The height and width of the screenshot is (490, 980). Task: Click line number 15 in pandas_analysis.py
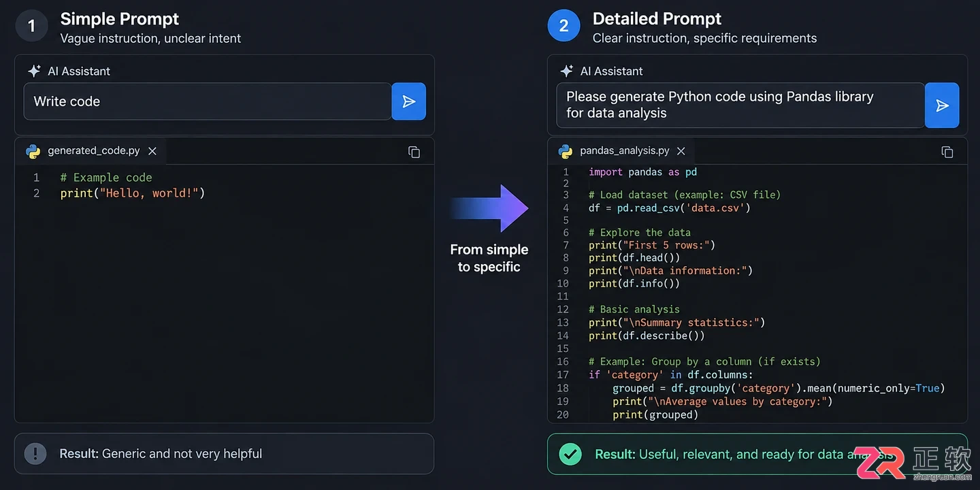pos(562,348)
